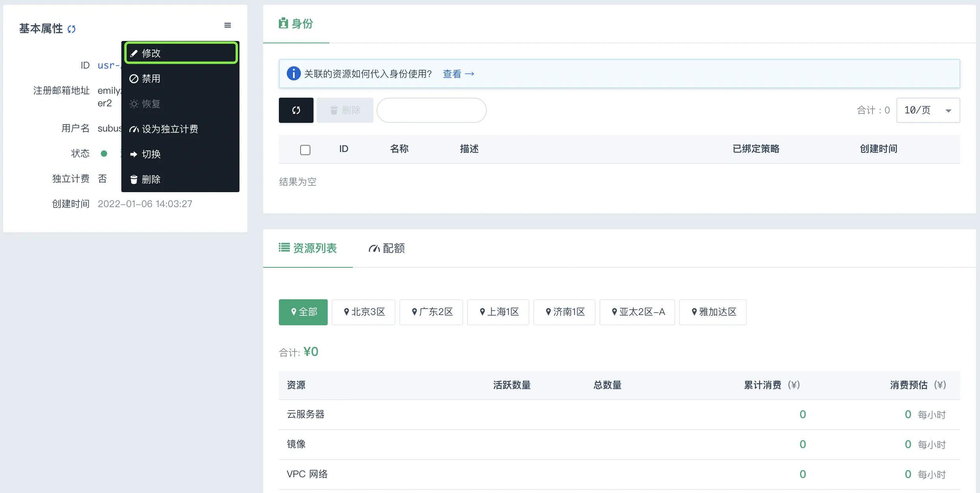
Task: Choose 设为独立计费 option
Action: 180,129
